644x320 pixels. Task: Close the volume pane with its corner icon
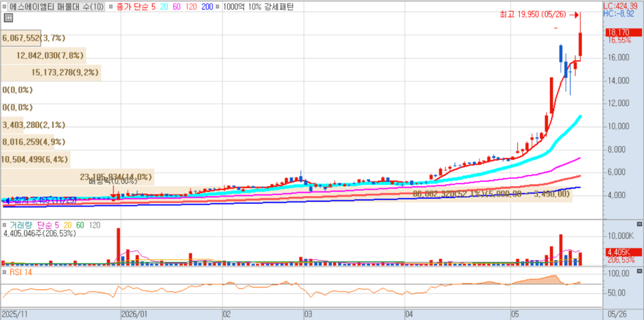639,224
